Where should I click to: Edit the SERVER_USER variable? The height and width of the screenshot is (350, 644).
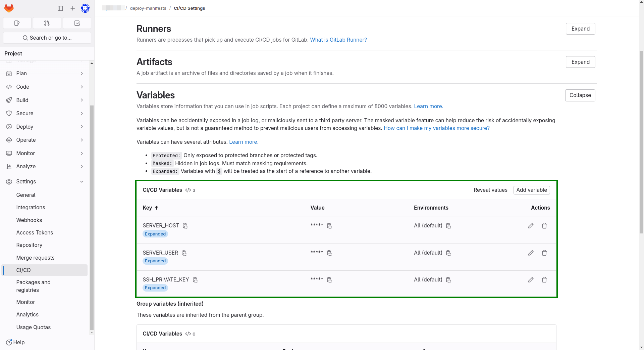[531, 253]
